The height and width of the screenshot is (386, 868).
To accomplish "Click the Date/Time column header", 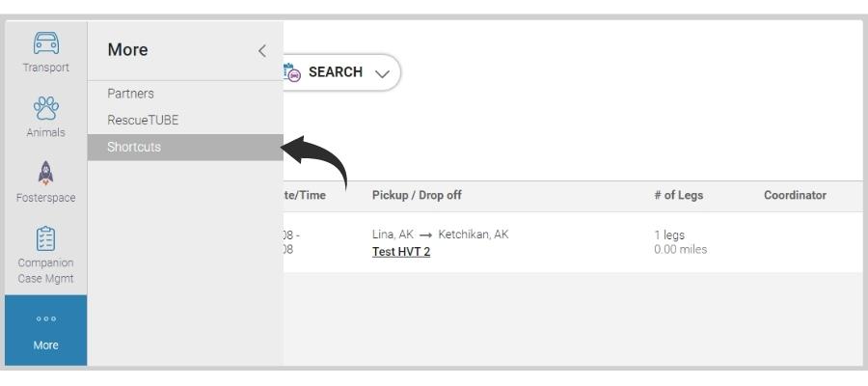I will coord(305,195).
